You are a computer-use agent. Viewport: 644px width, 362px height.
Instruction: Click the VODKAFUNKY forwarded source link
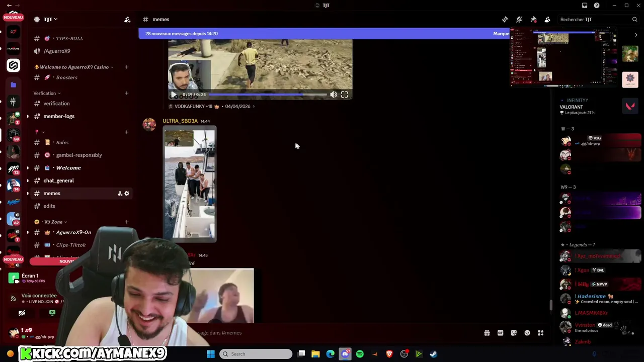click(211, 107)
